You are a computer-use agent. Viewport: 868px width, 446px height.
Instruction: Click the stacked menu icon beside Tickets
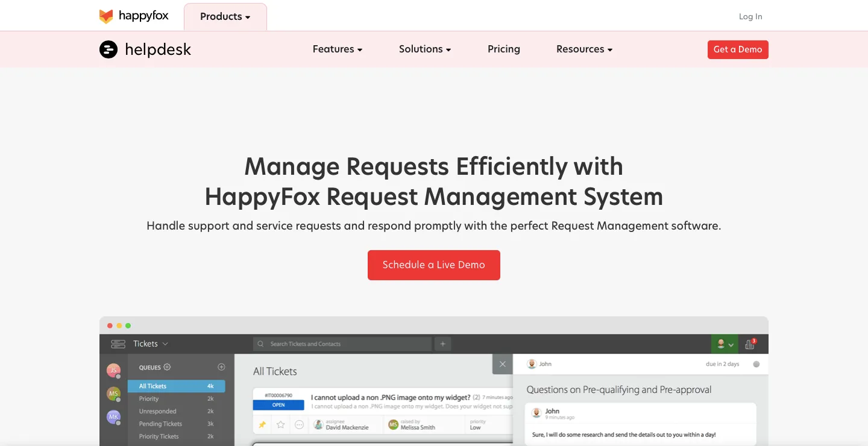click(x=118, y=344)
